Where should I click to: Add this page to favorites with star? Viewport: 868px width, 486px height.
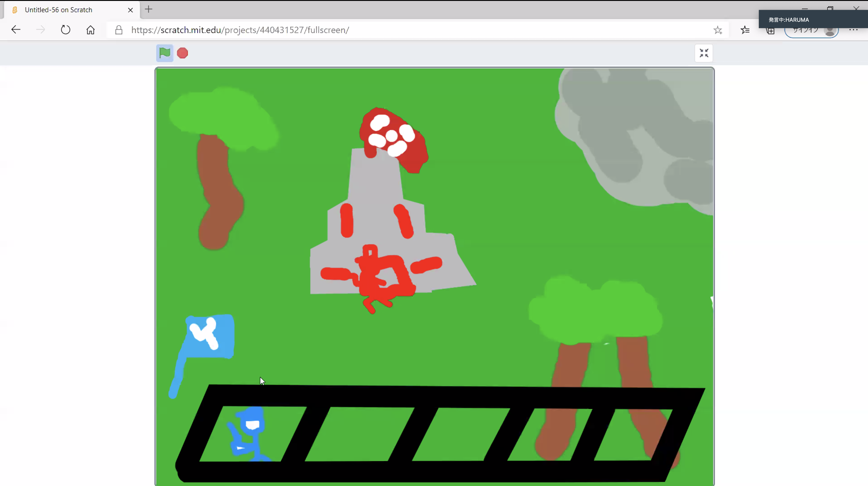(x=717, y=30)
